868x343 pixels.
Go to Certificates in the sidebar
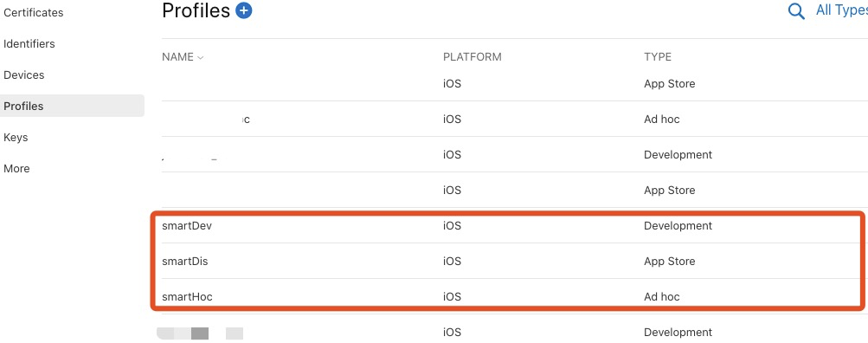pyautogui.click(x=33, y=13)
